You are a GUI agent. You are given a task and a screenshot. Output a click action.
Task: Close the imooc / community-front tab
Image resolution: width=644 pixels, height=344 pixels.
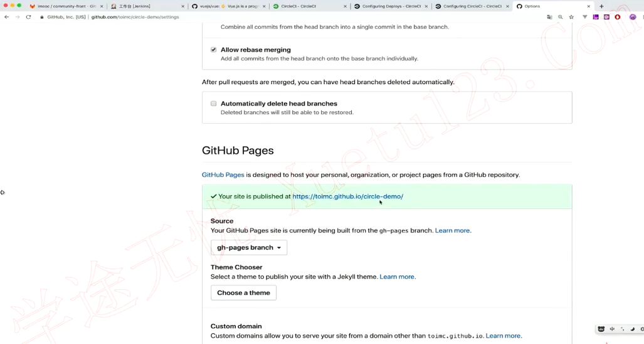[x=102, y=6]
